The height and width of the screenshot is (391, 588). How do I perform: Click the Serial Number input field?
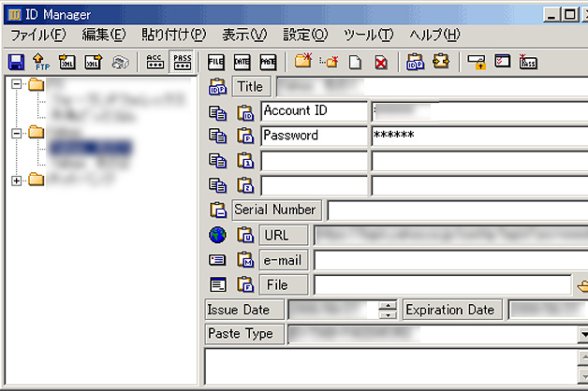(458, 210)
